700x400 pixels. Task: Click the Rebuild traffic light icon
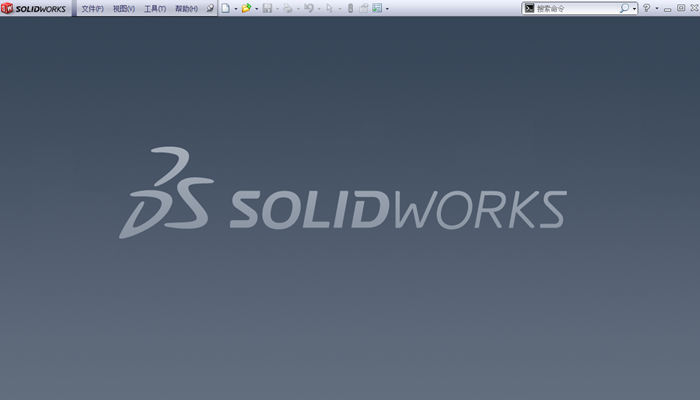click(350, 8)
